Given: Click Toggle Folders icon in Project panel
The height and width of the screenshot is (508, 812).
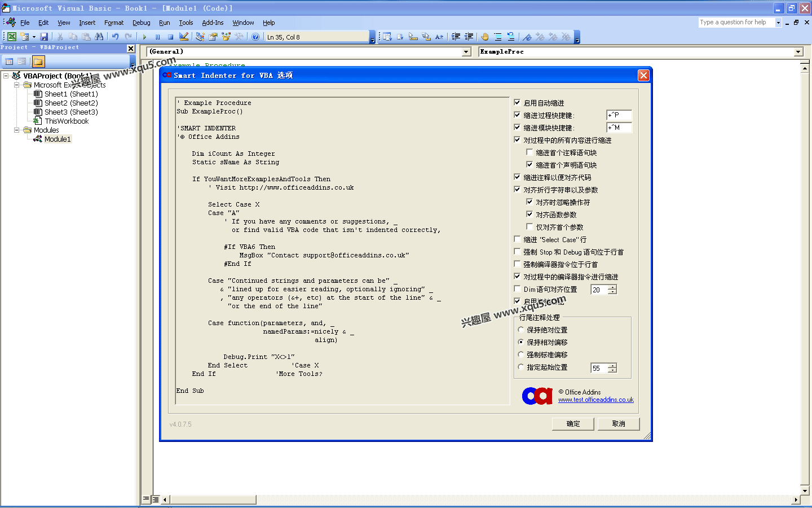Looking at the screenshot, I should pyautogui.click(x=38, y=62).
